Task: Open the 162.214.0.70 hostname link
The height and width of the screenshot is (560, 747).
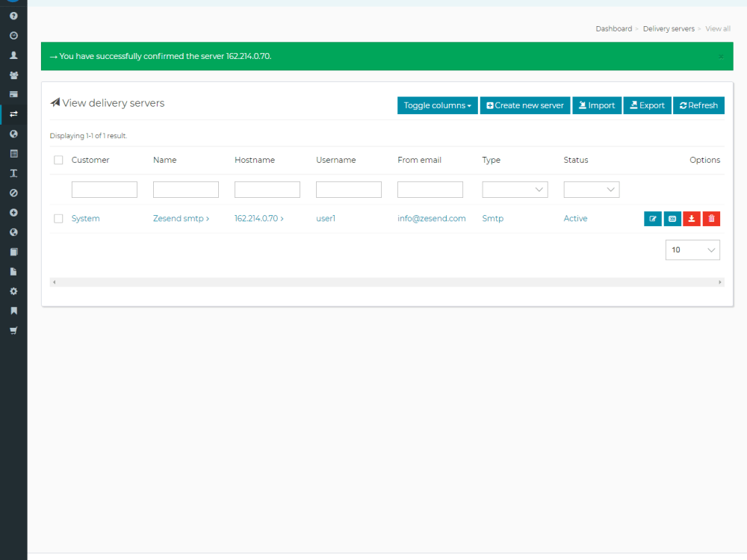Action: point(258,219)
